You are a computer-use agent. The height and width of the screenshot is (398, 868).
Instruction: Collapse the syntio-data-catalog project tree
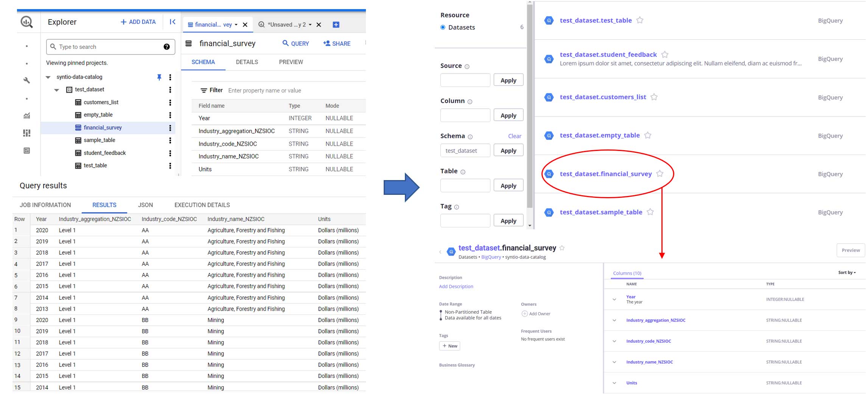click(x=48, y=77)
